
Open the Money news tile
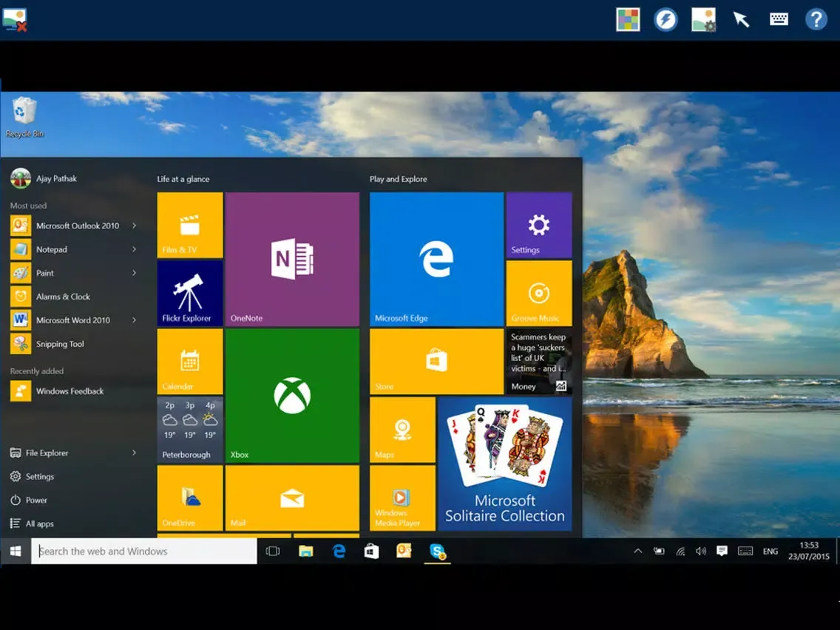[x=539, y=362]
